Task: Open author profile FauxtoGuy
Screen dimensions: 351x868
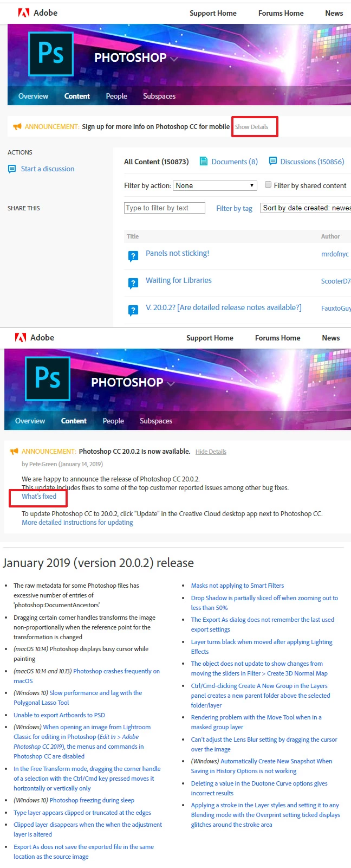Action: [x=336, y=308]
